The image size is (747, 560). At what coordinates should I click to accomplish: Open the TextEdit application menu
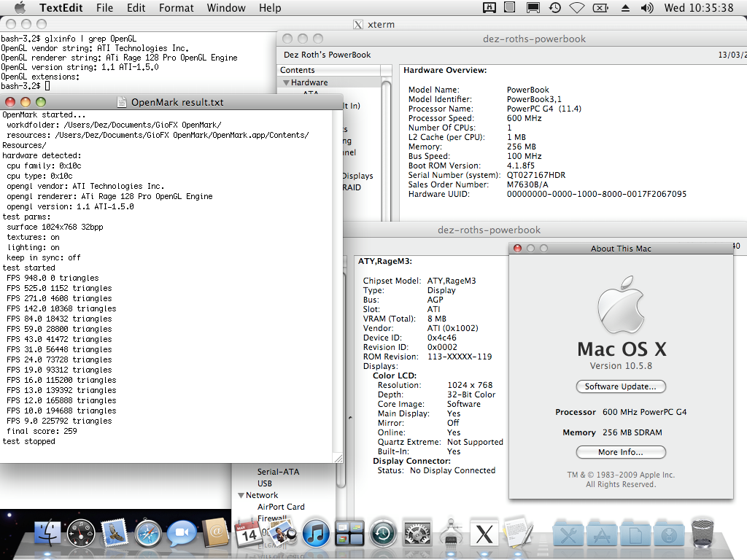point(61,7)
